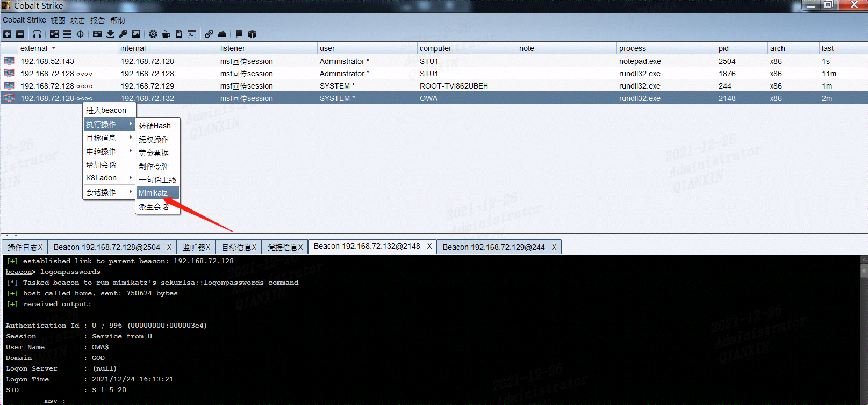The image size is (868, 405).
Task: Open help via the book icon
Action: coord(239,34)
